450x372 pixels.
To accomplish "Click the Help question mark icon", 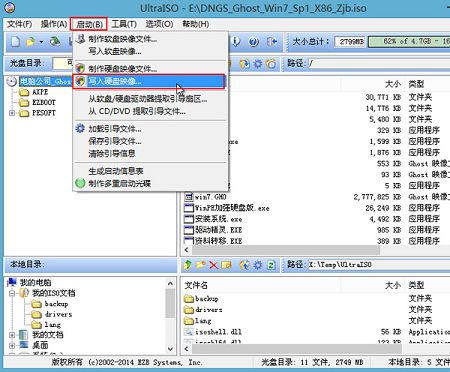I will tap(254, 42).
